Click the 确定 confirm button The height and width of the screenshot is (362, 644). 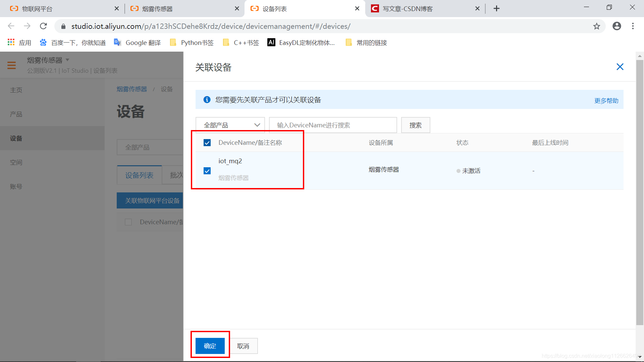(x=210, y=346)
